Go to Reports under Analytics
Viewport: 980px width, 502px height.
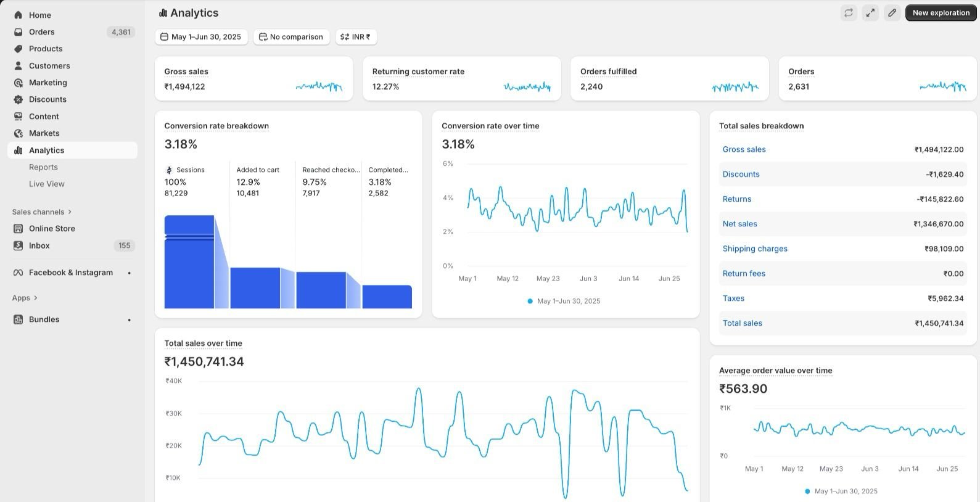[x=43, y=167]
